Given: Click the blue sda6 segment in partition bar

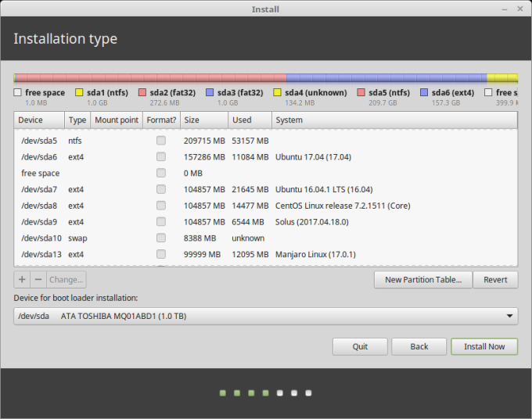Looking at the screenshot, I should (x=386, y=78).
